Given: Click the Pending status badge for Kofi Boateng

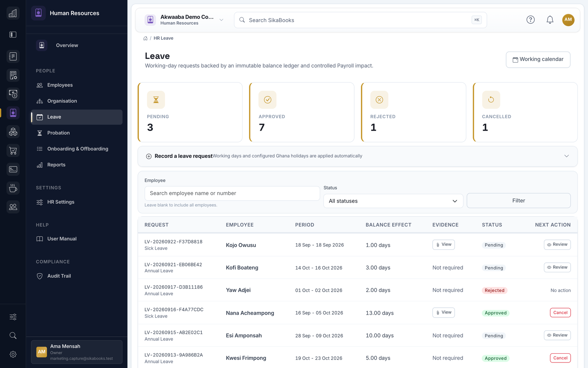Looking at the screenshot, I should pyautogui.click(x=494, y=268).
